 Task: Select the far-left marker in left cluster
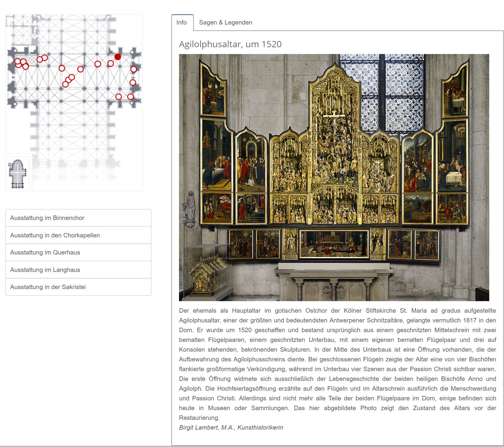pyautogui.click(x=17, y=62)
